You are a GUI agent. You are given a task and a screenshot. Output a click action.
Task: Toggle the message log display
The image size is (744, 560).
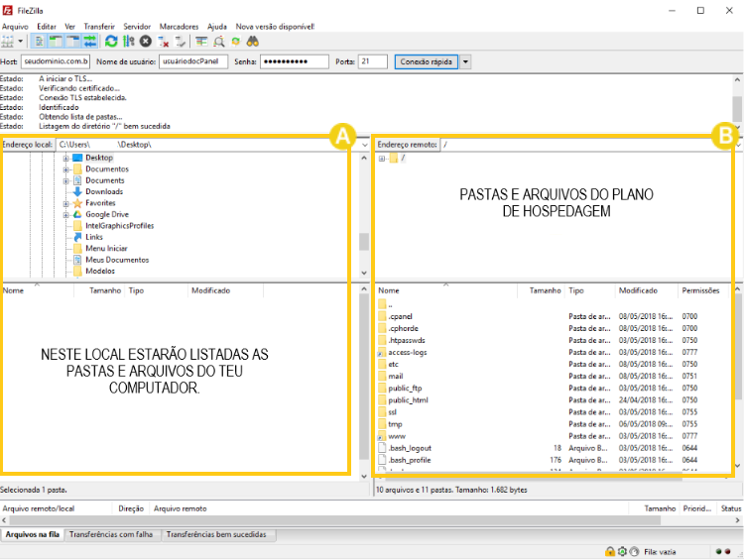click(39, 42)
